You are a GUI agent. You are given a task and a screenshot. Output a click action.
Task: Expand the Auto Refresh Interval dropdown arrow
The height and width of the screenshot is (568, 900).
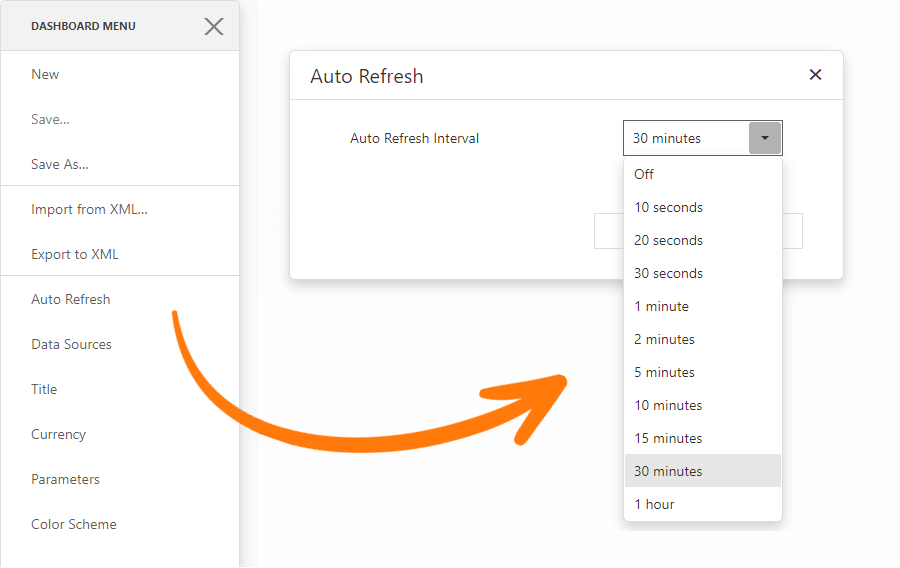(x=765, y=138)
